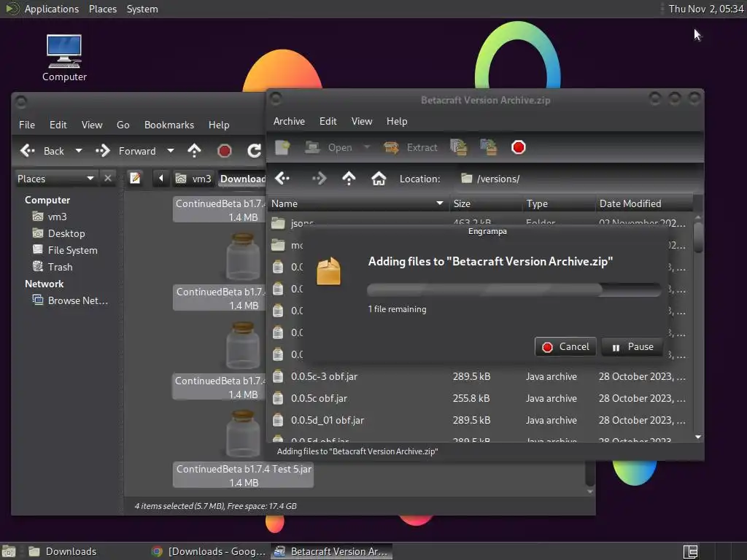Screen dimensions: 747x560
Task: Reload the file manager folder view
Action: tap(254, 151)
